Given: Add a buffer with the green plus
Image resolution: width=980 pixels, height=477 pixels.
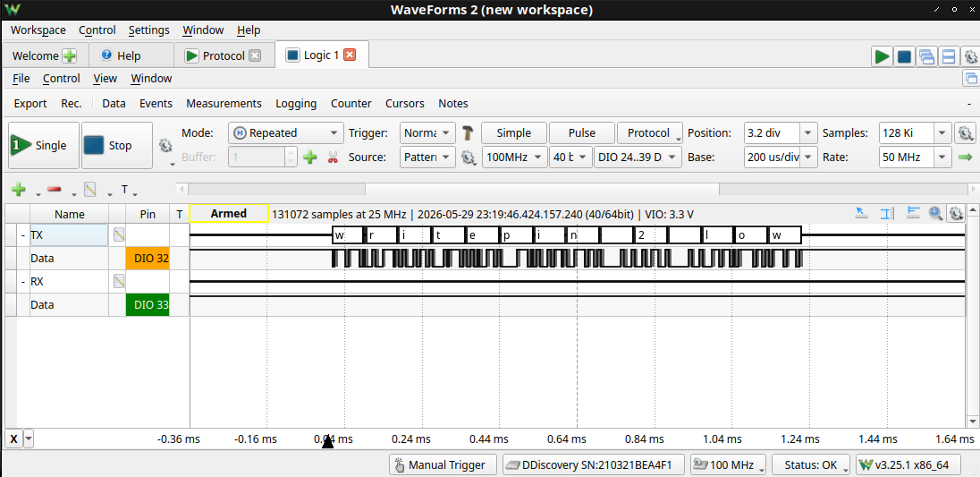Looking at the screenshot, I should 310,157.
